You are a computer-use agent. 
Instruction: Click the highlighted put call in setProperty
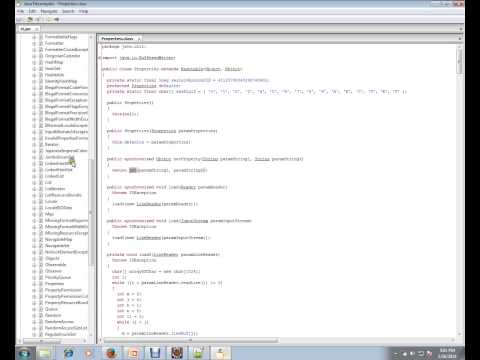click(133, 170)
